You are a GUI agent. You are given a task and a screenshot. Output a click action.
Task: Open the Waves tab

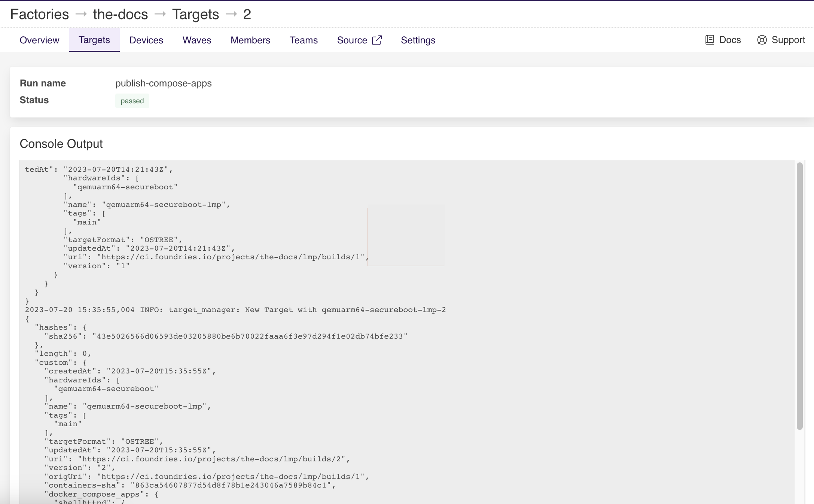(x=197, y=40)
